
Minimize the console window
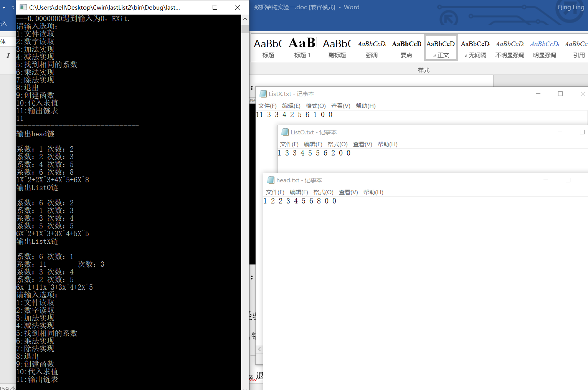192,7
